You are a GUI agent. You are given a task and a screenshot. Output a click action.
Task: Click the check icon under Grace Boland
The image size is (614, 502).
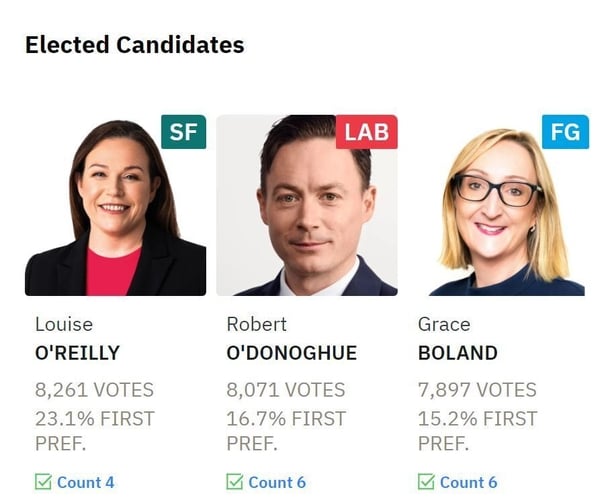pos(426,482)
